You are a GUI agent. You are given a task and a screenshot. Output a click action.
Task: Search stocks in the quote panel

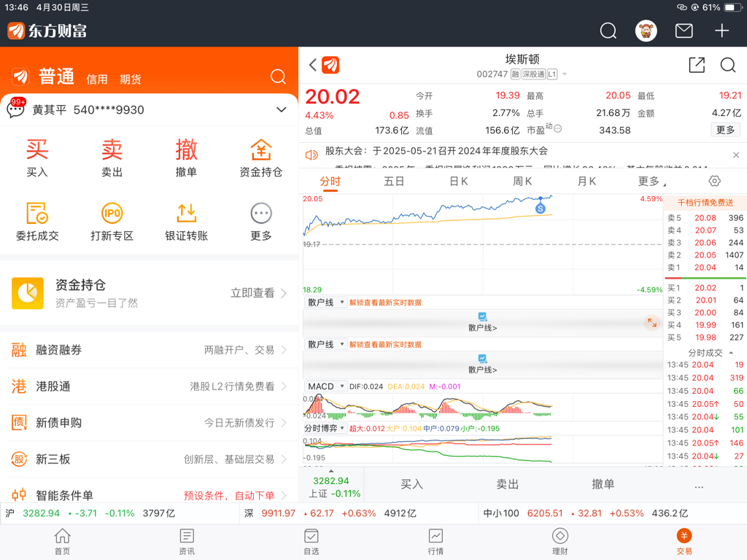(x=727, y=65)
